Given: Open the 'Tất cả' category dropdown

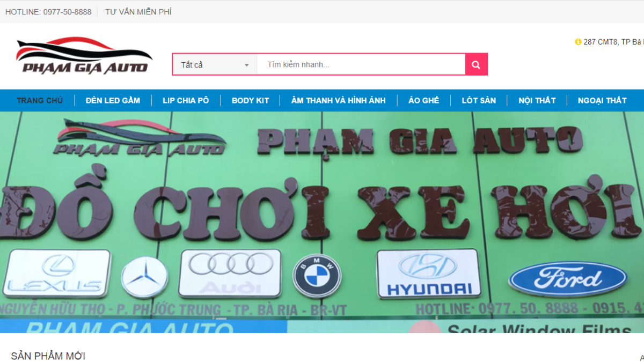Looking at the screenshot, I should pyautogui.click(x=215, y=64).
